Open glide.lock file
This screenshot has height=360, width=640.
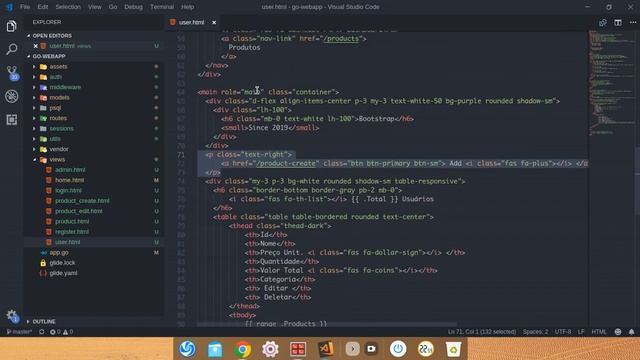[x=62, y=263]
